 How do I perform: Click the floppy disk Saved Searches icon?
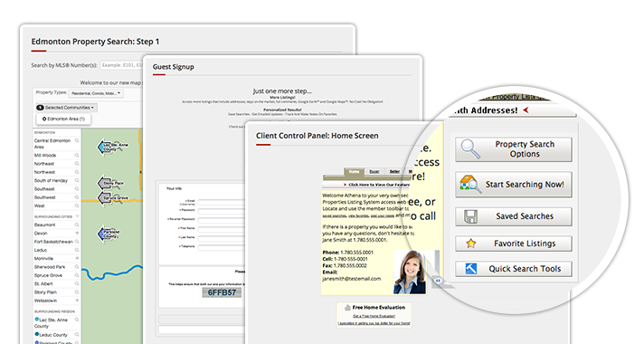coord(470,216)
